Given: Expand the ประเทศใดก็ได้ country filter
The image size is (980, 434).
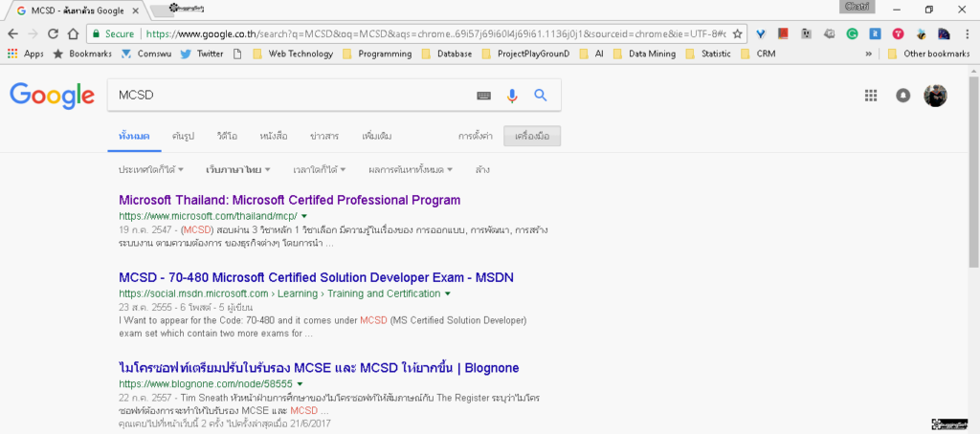Looking at the screenshot, I should pos(150,170).
